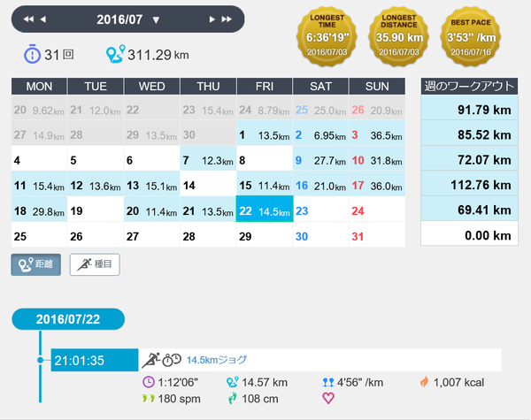This screenshot has height=420, width=531.
Task: Click the Longest Distance gold medal badge
Action: click(x=399, y=36)
